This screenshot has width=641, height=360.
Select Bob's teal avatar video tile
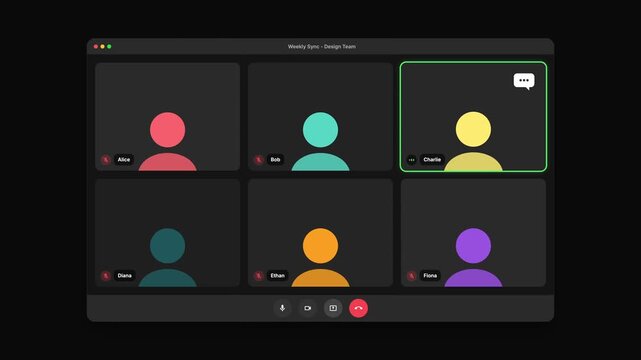(320, 116)
